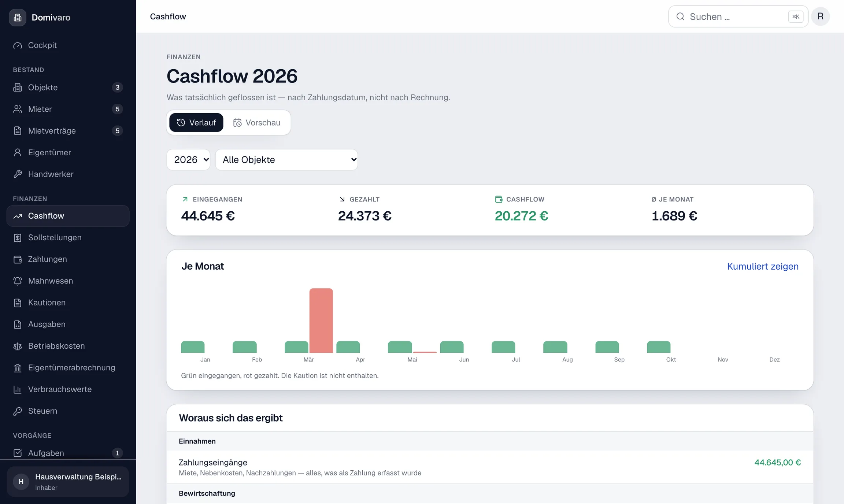
Task: Click the Verbrauchswerte bar chart icon
Action: click(x=18, y=389)
